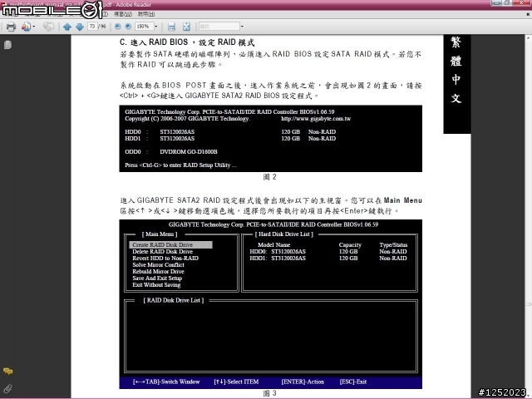Click the grayed collaborate/comment icon in toolbar
This screenshot has width=532, height=399.
48,27
